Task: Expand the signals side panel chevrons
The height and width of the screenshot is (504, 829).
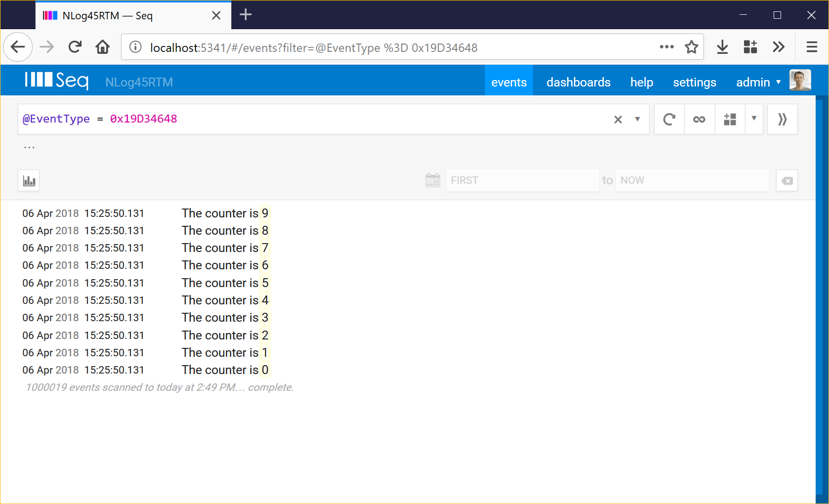Action: pyautogui.click(x=783, y=119)
